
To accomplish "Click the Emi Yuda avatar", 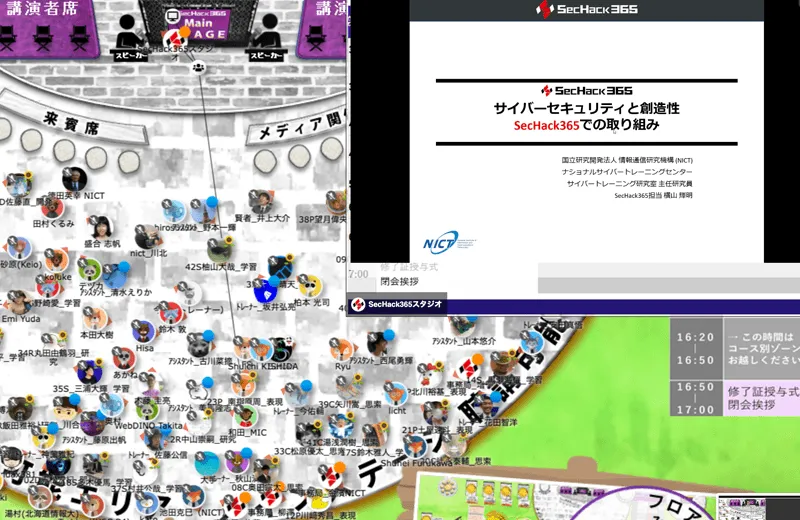I will [19, 303].
